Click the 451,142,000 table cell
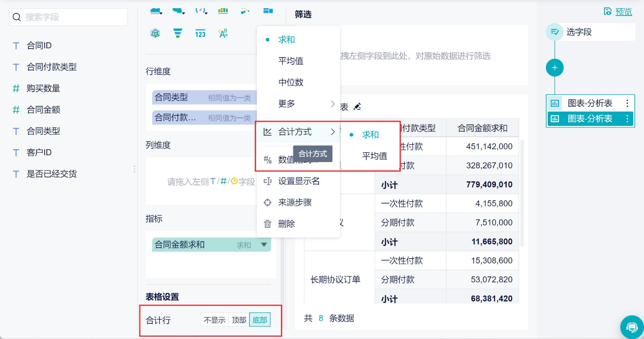Image resolution: width=644 pixels, height=339 pixels. [483, 146]
